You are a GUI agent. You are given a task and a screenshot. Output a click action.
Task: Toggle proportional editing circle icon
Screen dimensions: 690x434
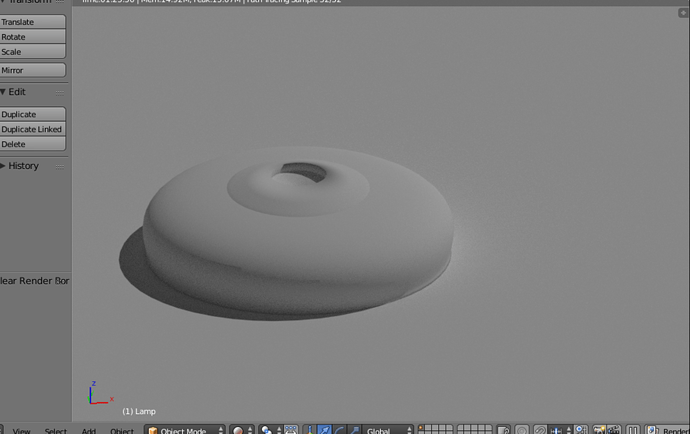(522, 430)
